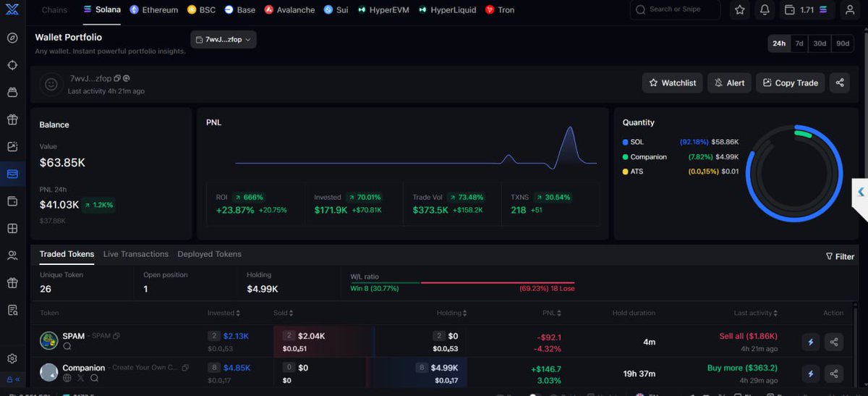Open notifications bell in top bar

click(765, 10)
